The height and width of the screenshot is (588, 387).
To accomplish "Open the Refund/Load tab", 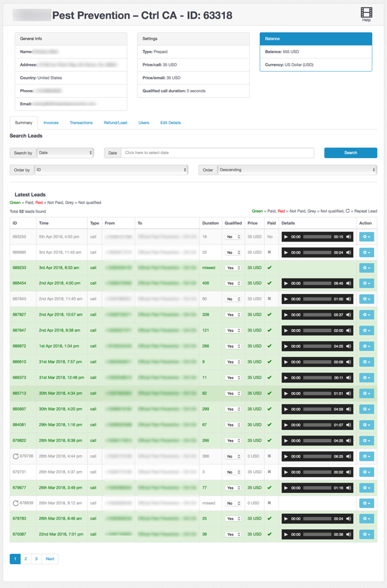I will pyautogui.click(x=115, y=123).
